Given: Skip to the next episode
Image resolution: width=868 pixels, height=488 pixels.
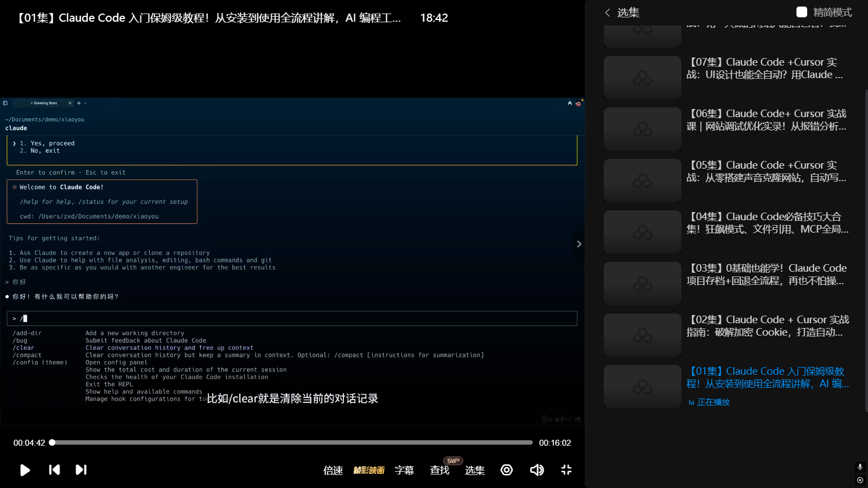Looking at the screenshot, I should coord(81,470).
